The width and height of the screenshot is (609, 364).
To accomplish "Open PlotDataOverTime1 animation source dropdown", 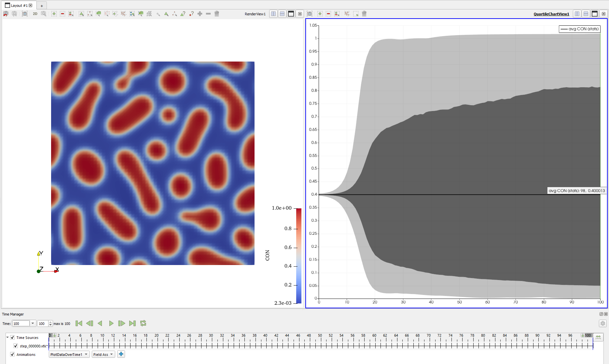I will [x=69, y=354].
